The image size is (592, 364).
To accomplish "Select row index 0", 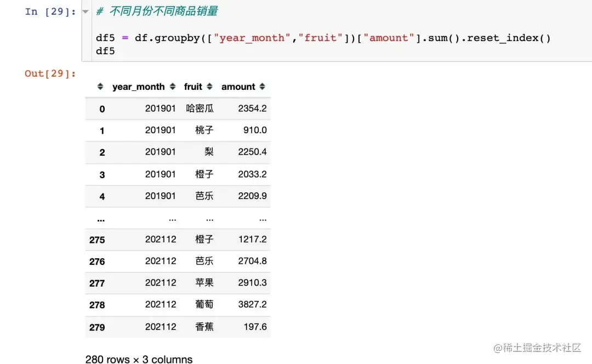I will [x=102, y=109].
